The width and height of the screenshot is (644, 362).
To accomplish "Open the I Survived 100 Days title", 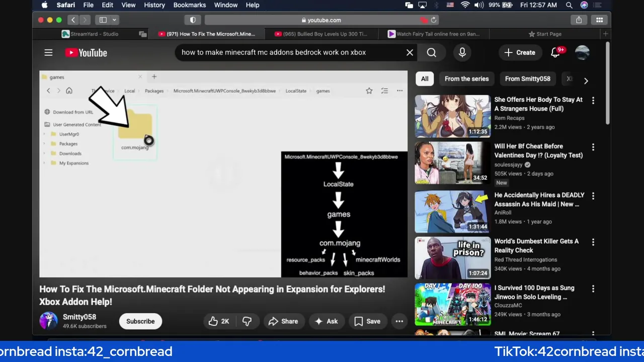I will pyautogui.click(x=534, y=293).
